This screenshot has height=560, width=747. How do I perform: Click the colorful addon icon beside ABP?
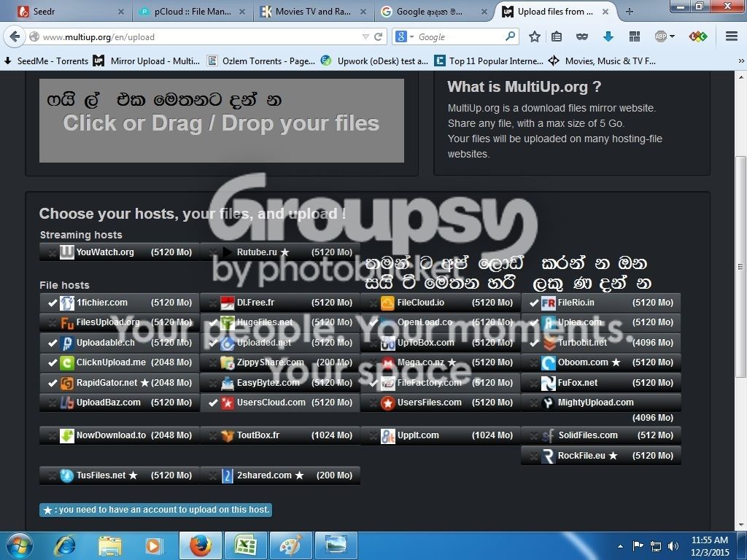(698, 36)
